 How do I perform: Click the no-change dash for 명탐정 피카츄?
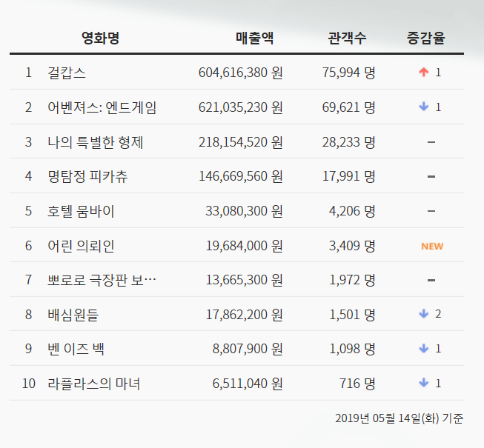[431, 176]
